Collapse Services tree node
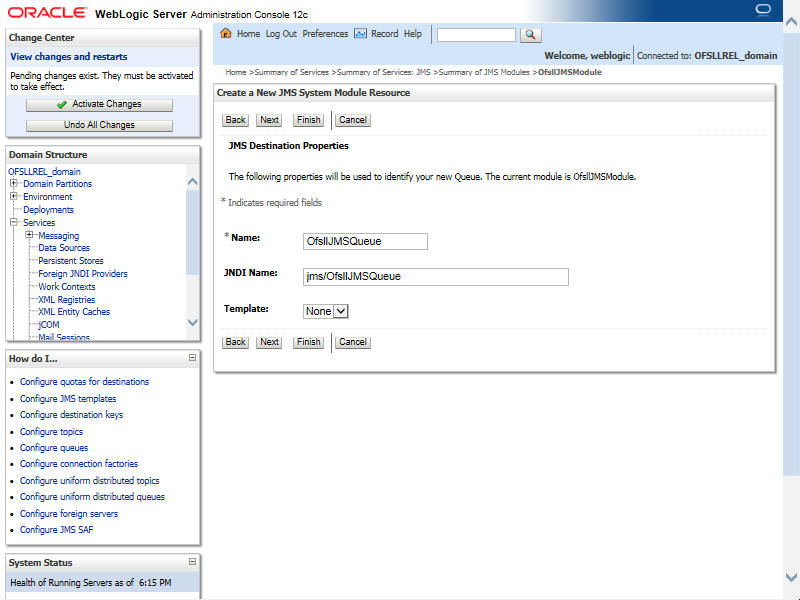800x600 pixels. [14, 222]
